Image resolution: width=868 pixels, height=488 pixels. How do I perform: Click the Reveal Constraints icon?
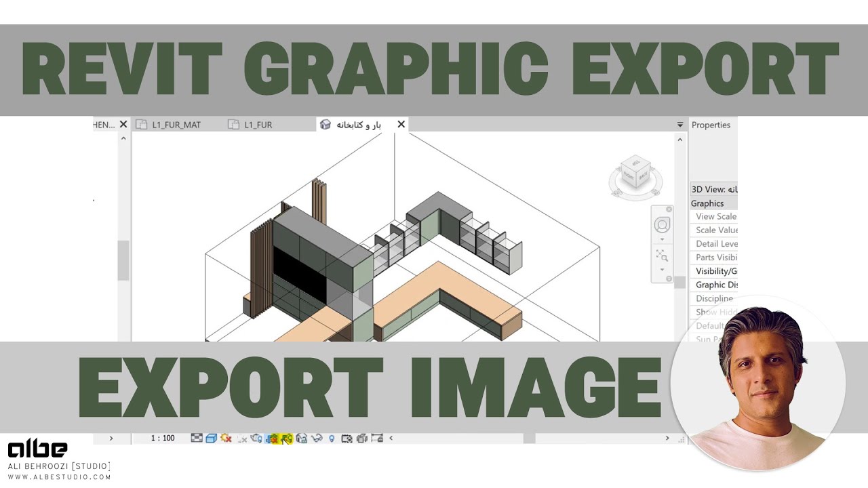tap(377, 439)
